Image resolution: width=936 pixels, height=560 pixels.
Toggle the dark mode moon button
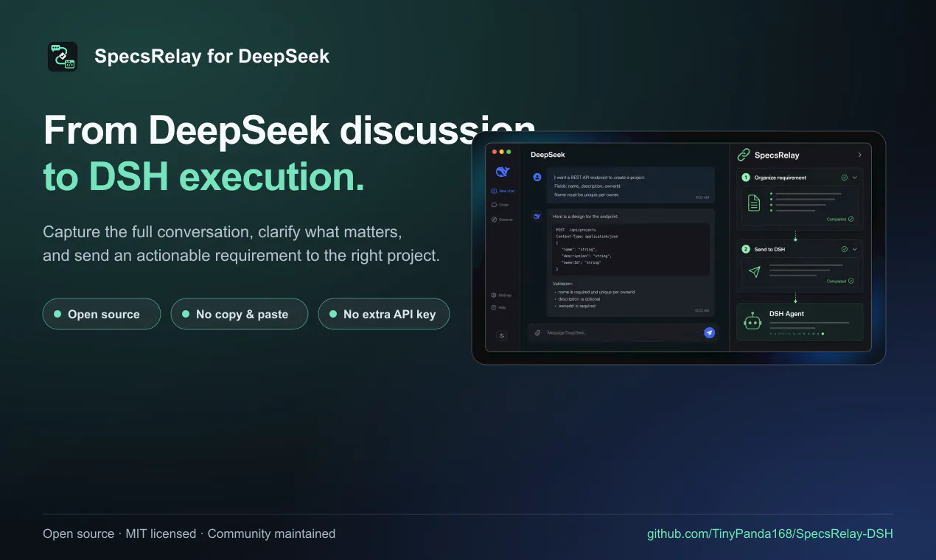coord(502,335)
